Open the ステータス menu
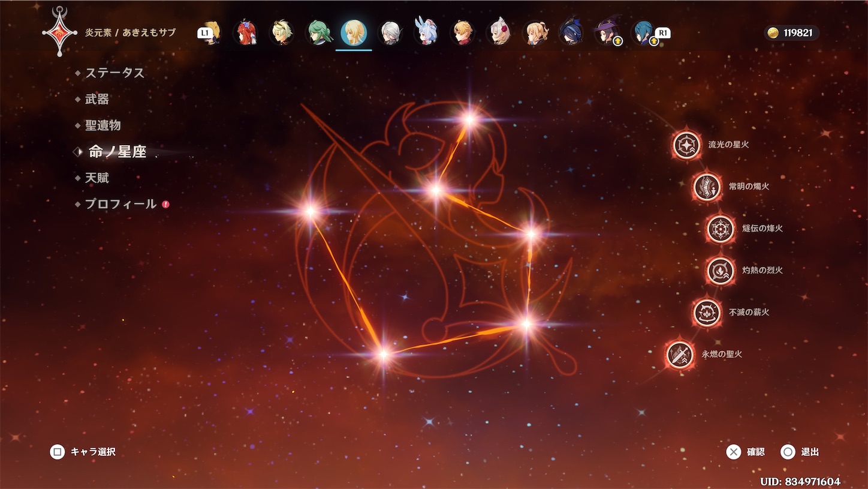This screenshot has height=489, width=868. click(x=114, y=73)
